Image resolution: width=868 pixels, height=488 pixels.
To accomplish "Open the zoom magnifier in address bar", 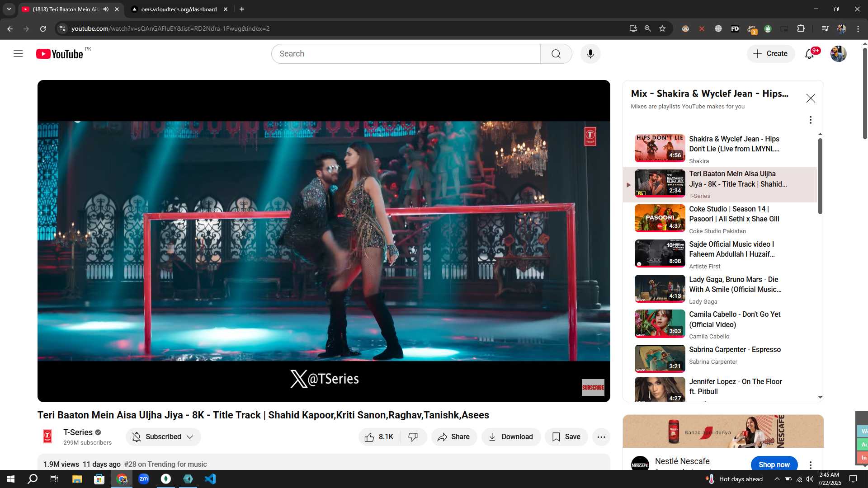I will pyautogui.click(x=648, y=28).
